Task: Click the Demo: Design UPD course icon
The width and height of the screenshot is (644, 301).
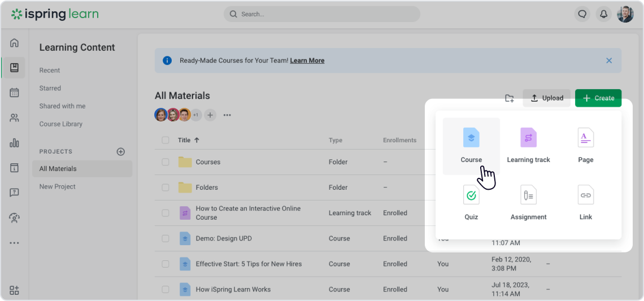Action: point(185,238)
